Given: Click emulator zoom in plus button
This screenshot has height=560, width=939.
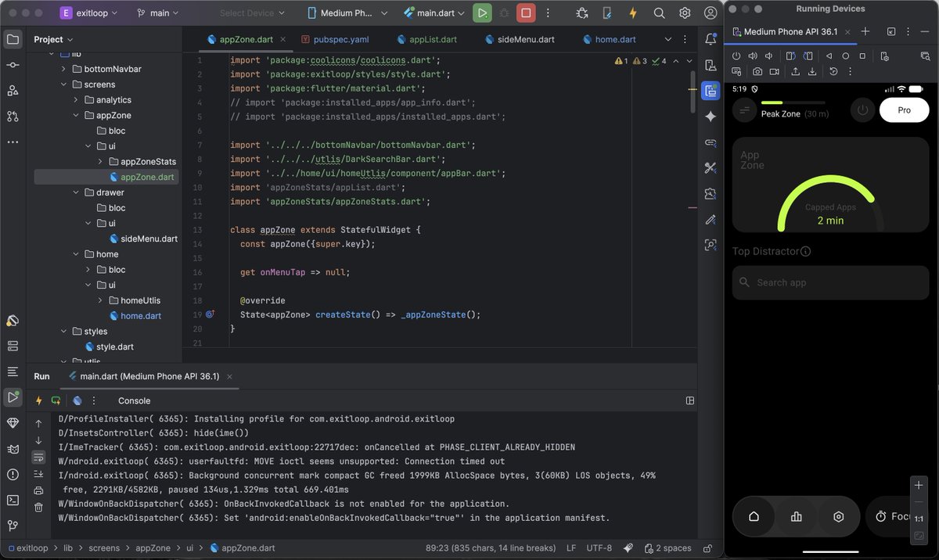Looking at the screenshot, I should (x=919, y=485).
